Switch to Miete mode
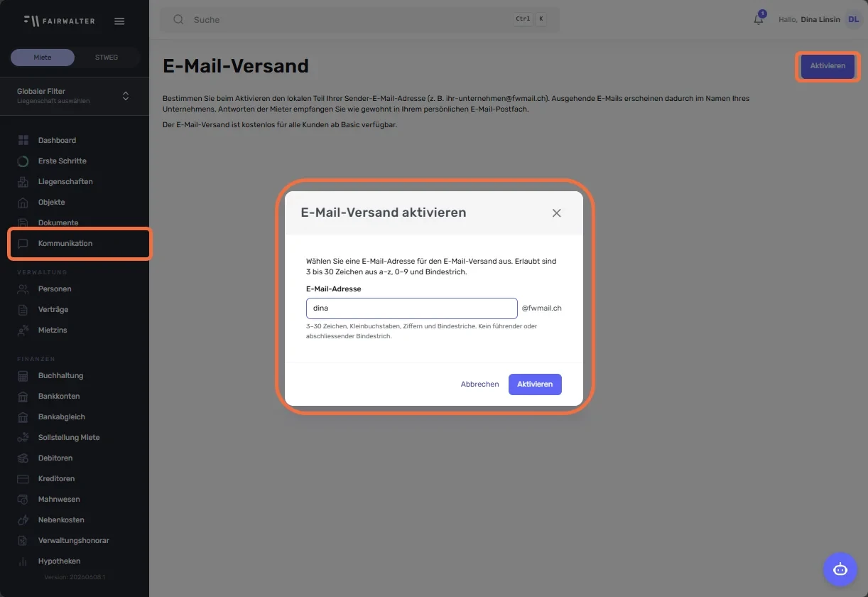This screenshot has height=597, width=868. 43,58
